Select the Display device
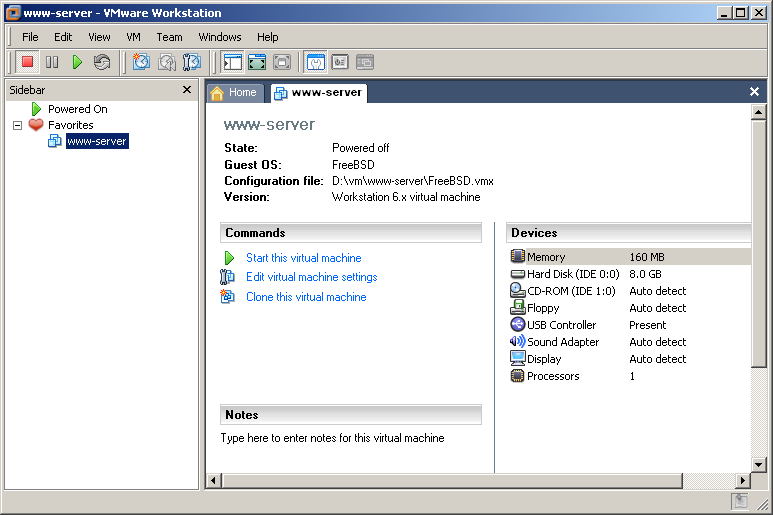The height and width of the screenshot is (515, 773). (630, 359)
